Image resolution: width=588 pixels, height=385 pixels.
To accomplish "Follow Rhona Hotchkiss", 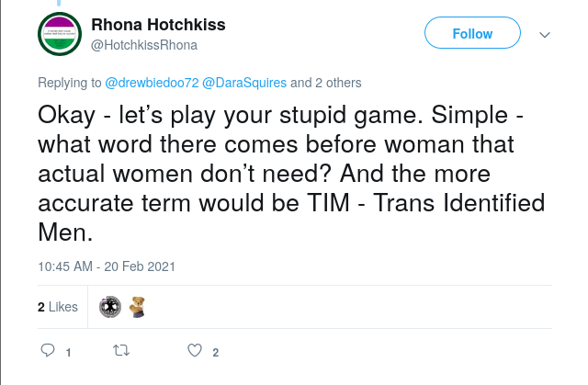I will coord(472,34).
